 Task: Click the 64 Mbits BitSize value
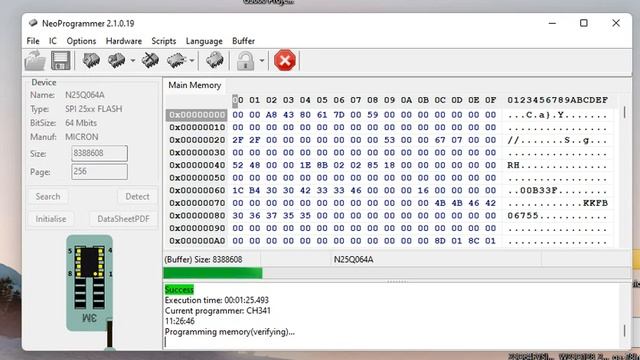tap(81, 123)
